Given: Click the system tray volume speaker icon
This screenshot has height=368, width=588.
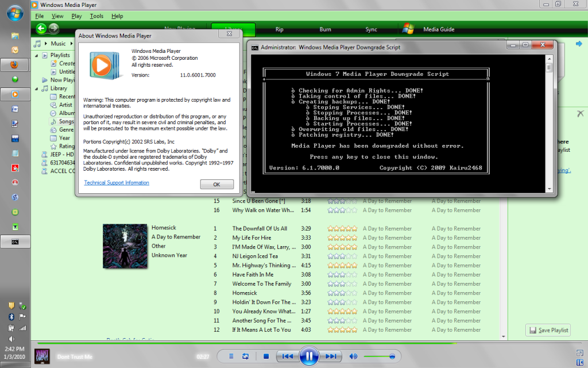Looking at the screenshot, I should coord(11,339).
